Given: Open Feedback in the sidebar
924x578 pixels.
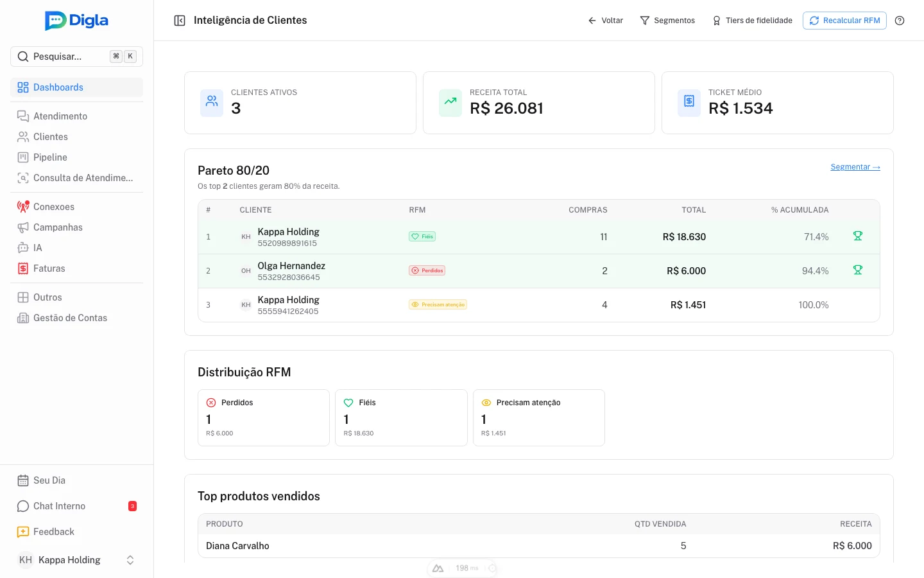Looking at the screenshot, I should (x=76, y=532).
